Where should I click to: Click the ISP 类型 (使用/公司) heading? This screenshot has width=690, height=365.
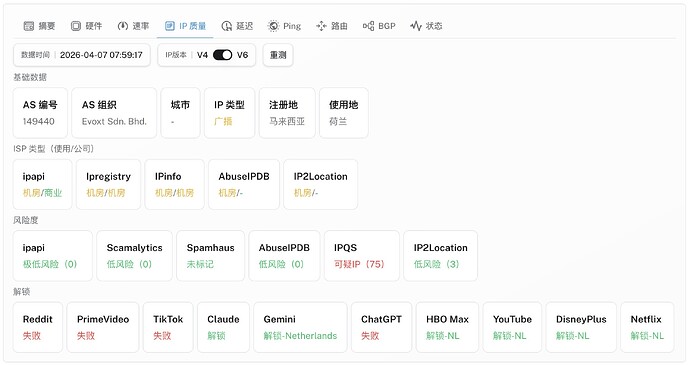(54, 149)
